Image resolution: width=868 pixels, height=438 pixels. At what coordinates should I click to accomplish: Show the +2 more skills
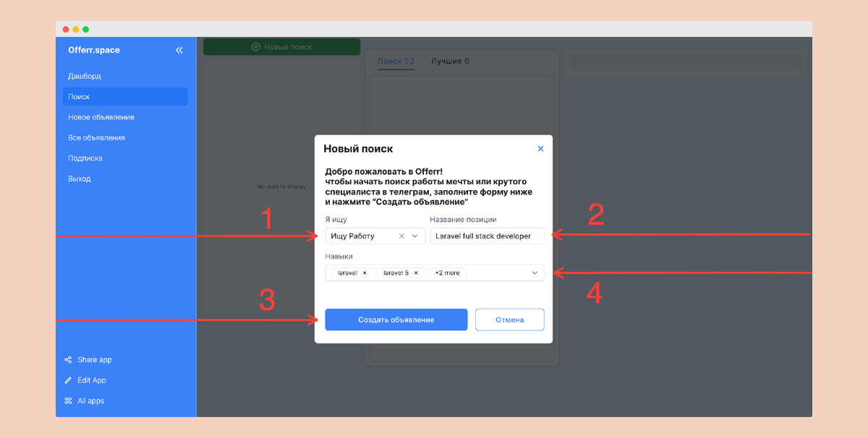[x=447, y=273]
